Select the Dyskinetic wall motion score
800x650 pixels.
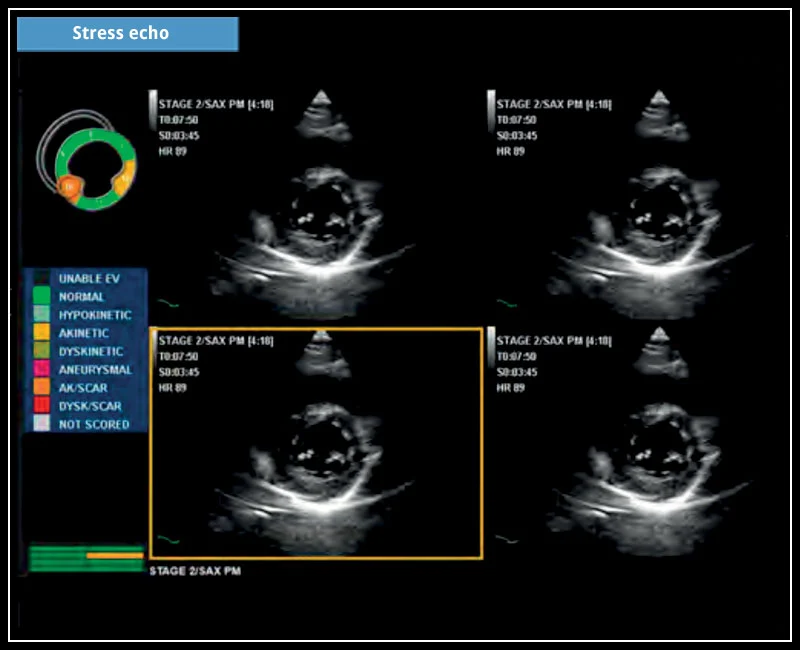pyautogui.click(x=41, y=351)
